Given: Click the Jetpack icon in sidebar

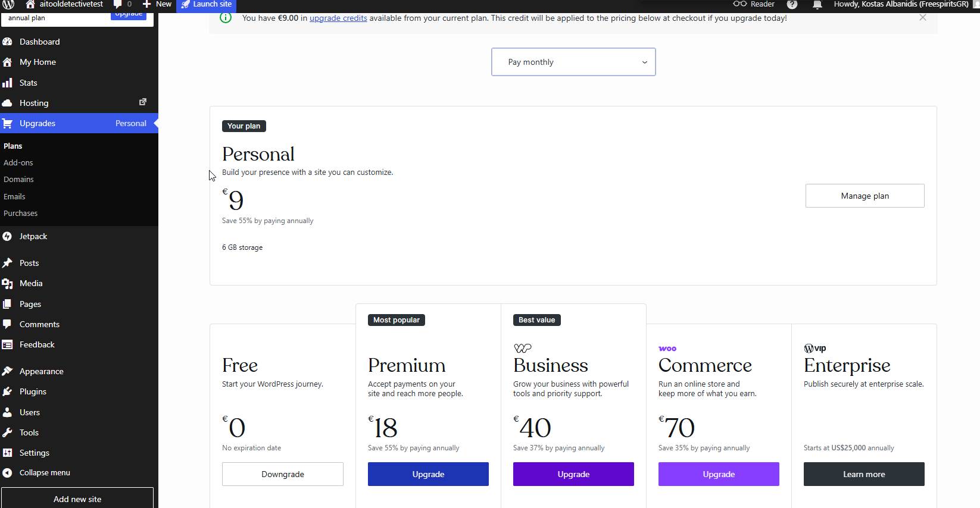Looking at the screenshot, I should [x=7, y=236].
